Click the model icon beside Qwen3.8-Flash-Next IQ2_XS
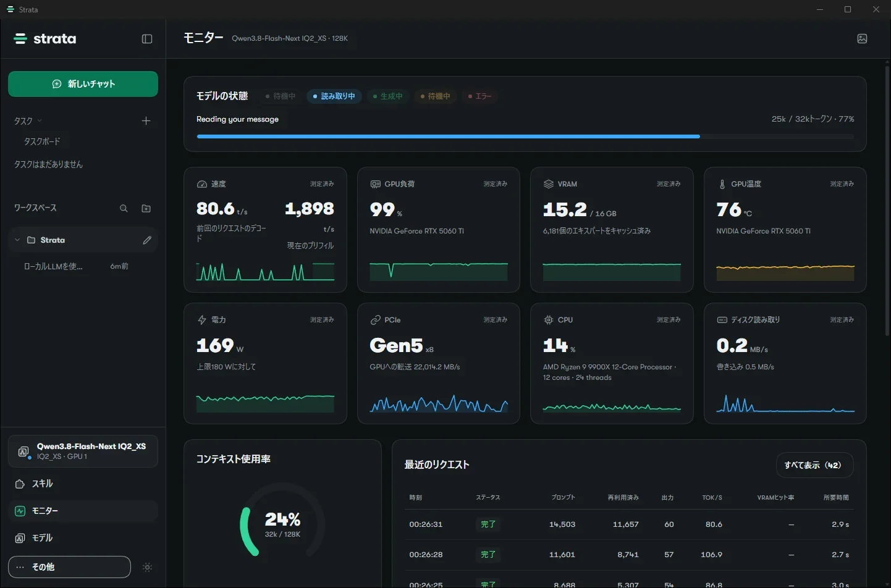 point(23,451)
